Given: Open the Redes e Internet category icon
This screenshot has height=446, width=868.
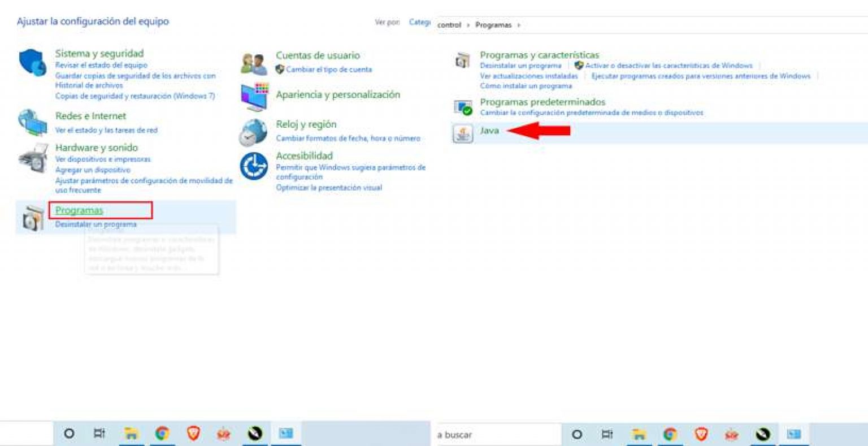Looking at the screenshot, I should tap(33, 123).
